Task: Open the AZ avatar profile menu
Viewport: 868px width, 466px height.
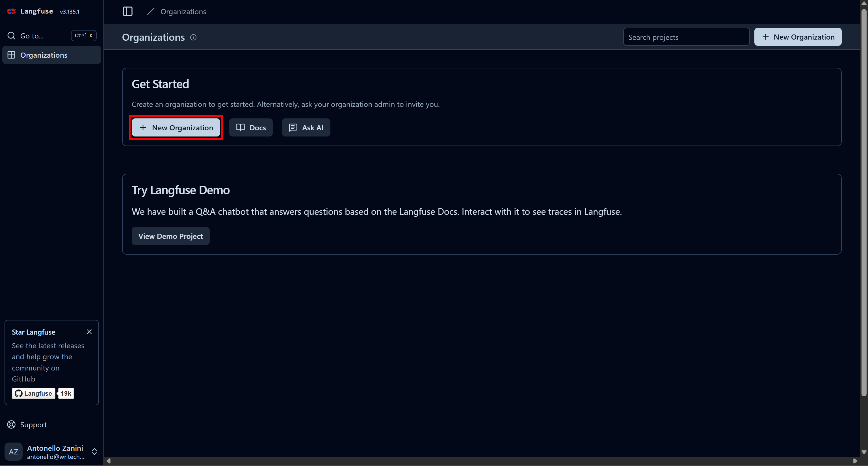Action: [x=14, y=452]
